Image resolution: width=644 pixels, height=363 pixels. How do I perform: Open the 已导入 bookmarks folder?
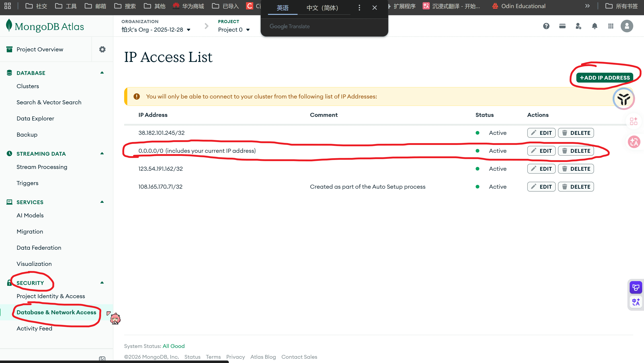(x=225, y=6)
